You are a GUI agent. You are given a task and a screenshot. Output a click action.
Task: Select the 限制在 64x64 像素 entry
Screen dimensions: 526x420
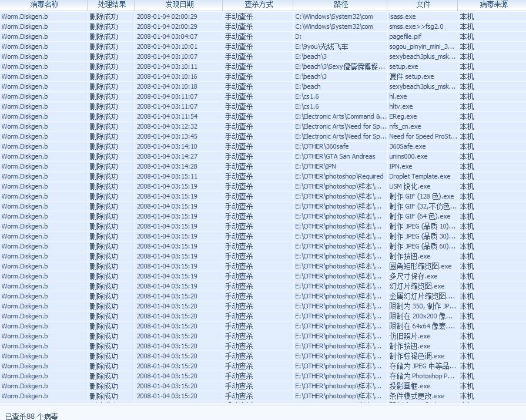(421, 326)
